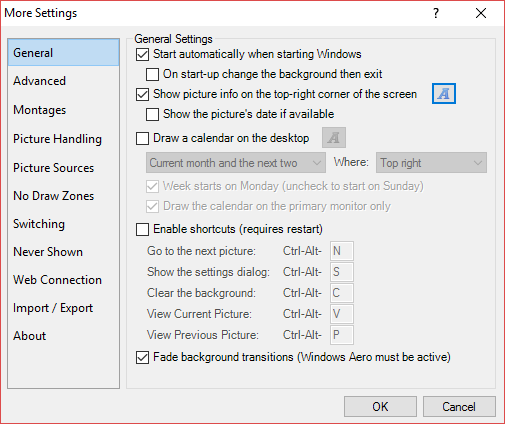The image size is (505, 424).
Task: Select the View Previous Picture shortcut field
Action: (342, 335)
